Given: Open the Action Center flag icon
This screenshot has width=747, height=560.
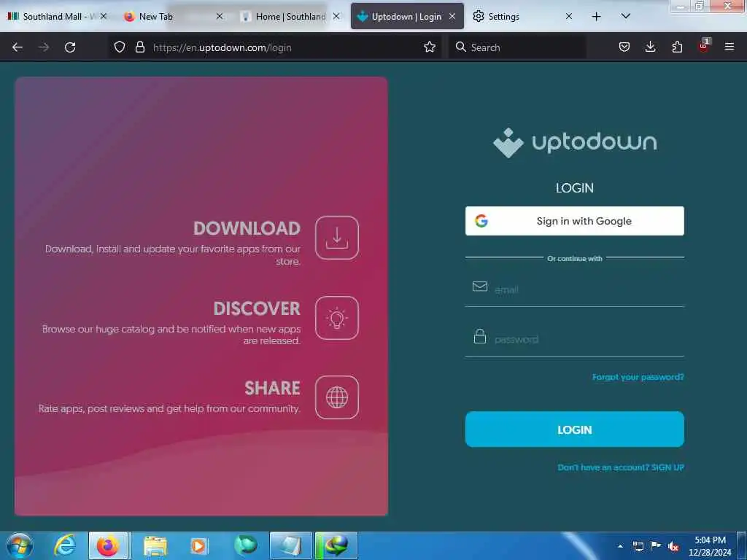Looking at the screenshot, I should click(x=656, y=545).
